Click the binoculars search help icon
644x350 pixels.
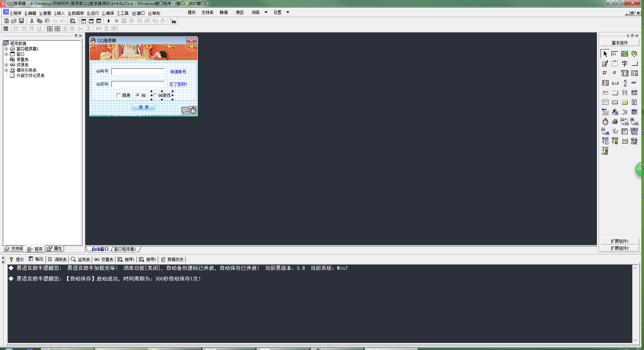coord(173,21)
